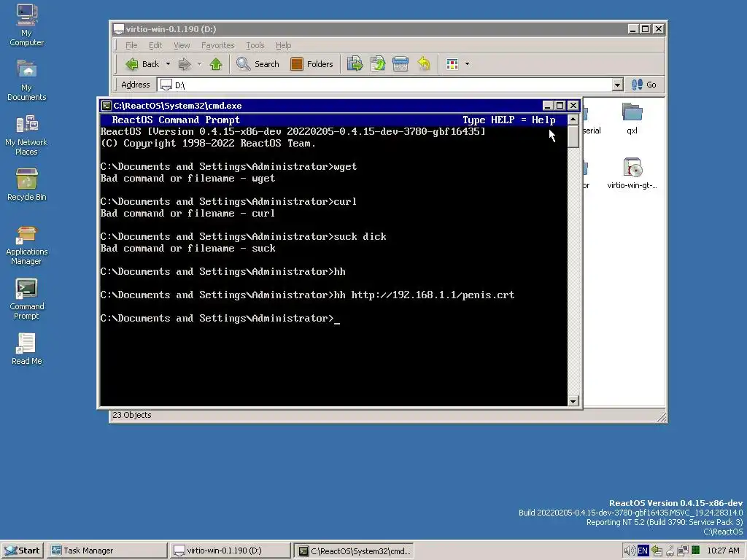Viewport: 747px width, 560px height.
Task: Open the Views dropdown arrow
Action: (x=468, y=64)
